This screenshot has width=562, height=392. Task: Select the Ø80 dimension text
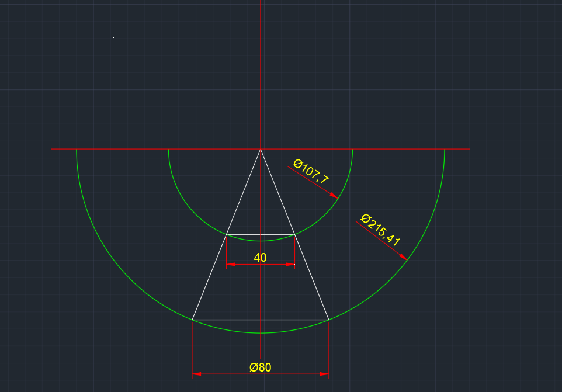260,367
